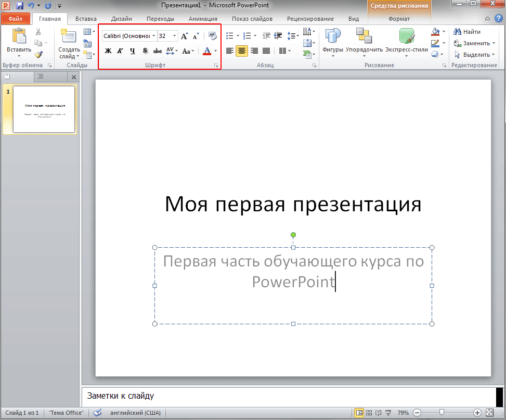Create a new slide with Создать слайд icon
The image size is (506, 420).
pos(69,36)
